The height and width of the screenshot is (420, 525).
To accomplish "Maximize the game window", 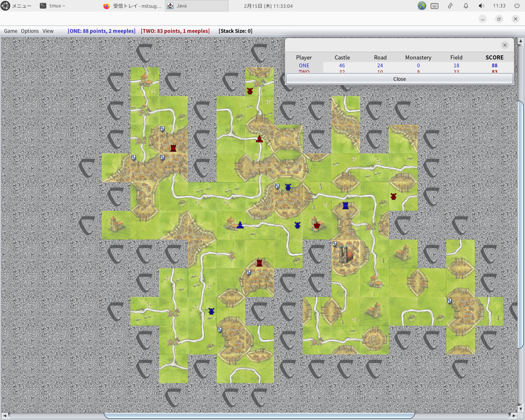I will coord(499,19).
